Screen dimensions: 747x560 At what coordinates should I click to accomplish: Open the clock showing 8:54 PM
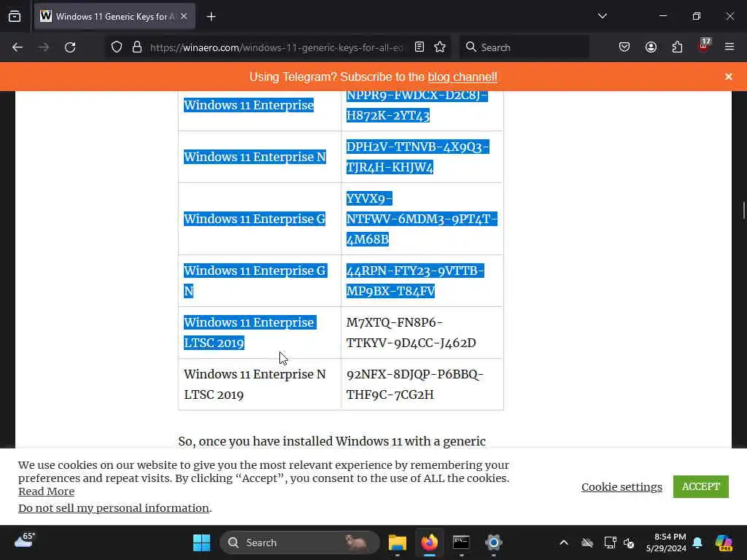coord(666,542)
